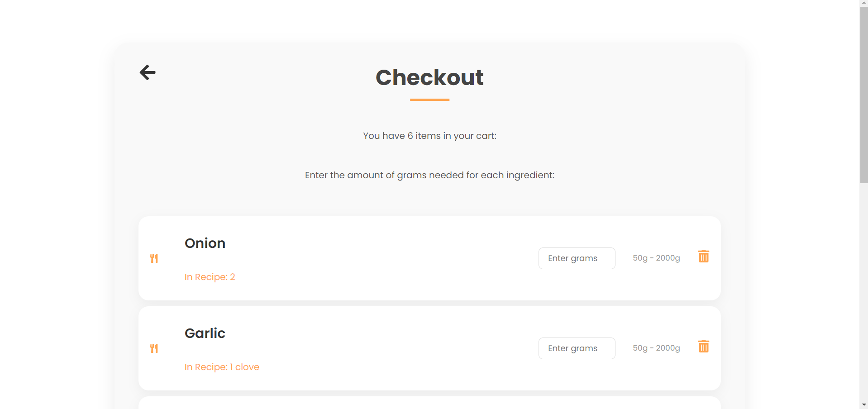Click the grams instruction text
Screen dimensions: 868x409
click(x=429, y=175)
